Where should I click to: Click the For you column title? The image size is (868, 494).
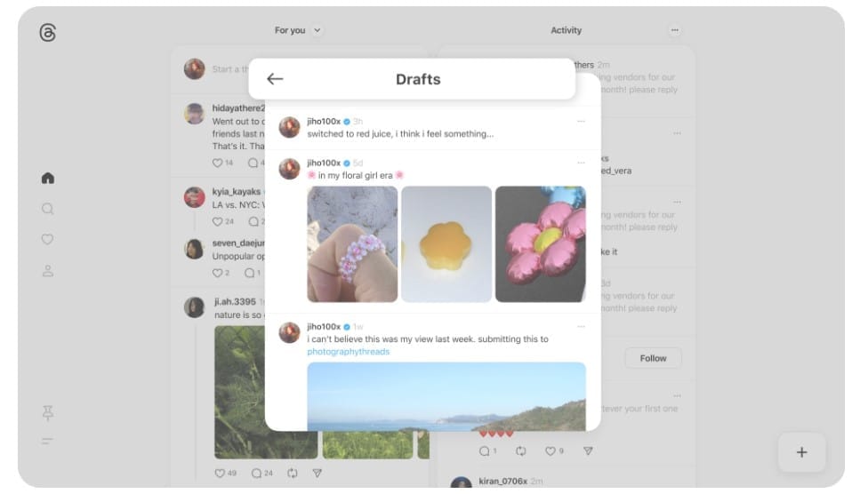290,30
